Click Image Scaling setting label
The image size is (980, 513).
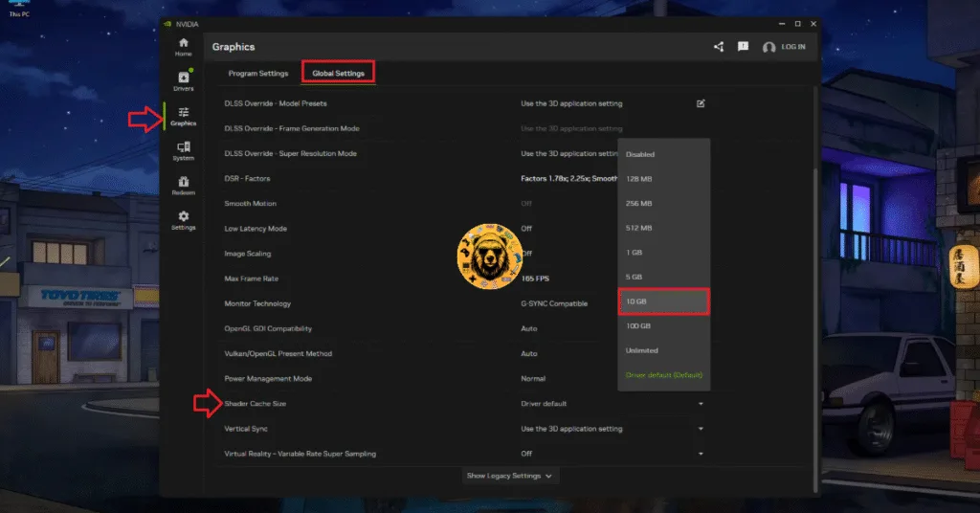[x=248, y=254]
